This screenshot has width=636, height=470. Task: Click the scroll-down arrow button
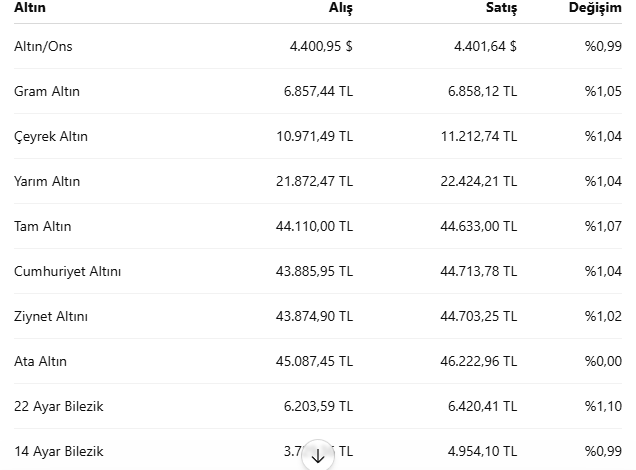point(318,455)
